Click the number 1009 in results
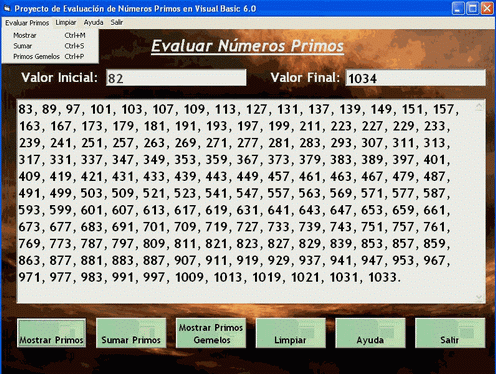Viewport: 496px width, 374px height. 189,277
